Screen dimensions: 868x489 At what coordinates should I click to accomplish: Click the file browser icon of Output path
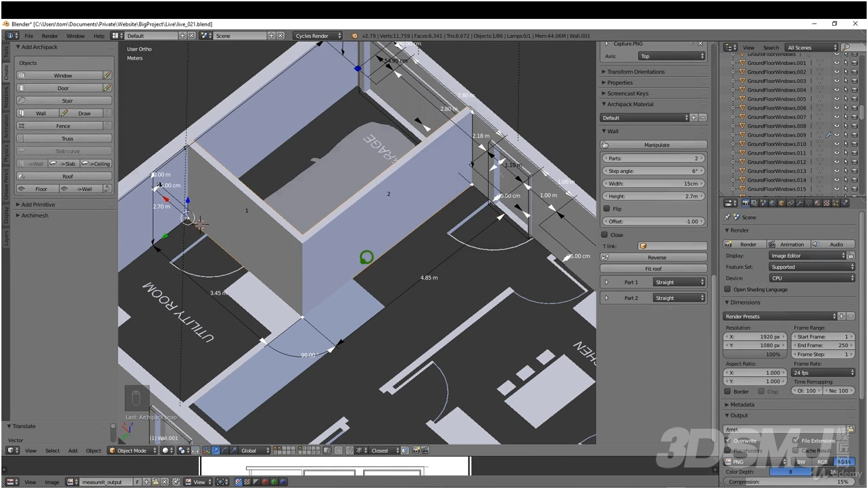click(x=851, y=430)
